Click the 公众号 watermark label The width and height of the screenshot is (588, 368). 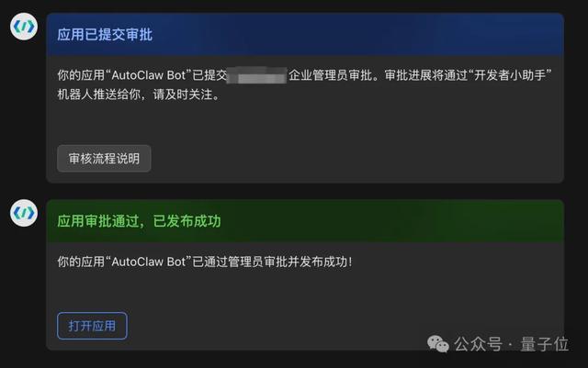click(x=478, y=344)
